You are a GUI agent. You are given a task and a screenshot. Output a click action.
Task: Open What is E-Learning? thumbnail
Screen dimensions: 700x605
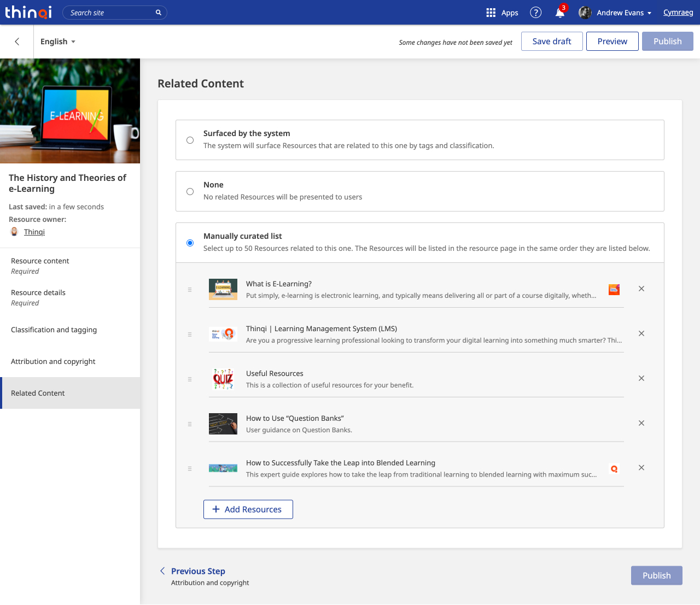(x=223, y=290)
